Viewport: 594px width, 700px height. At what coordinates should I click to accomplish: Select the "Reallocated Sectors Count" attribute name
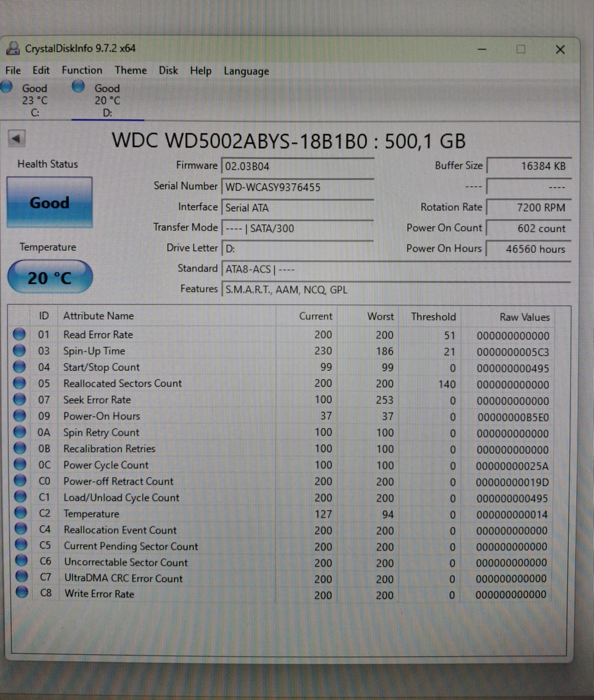pos(123,383)
